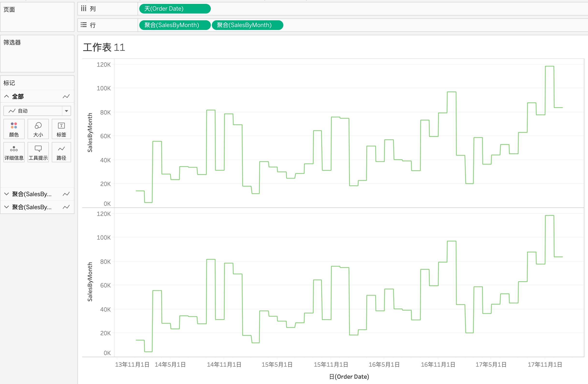This screenshot has height=384, width=588.
Task: Expand first 聚合(SalesBy...) marks section
Action: coord(7,194)
